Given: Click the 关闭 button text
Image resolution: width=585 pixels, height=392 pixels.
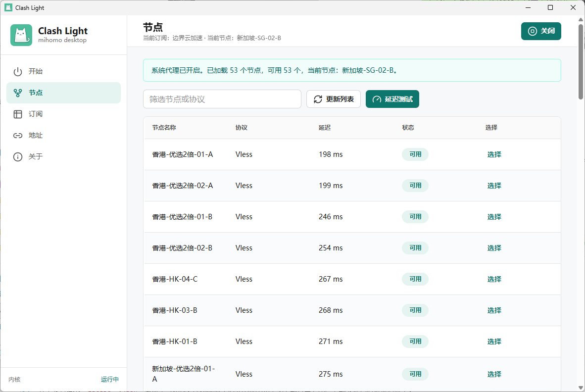Looking at the screenshot, I should 548,31.
